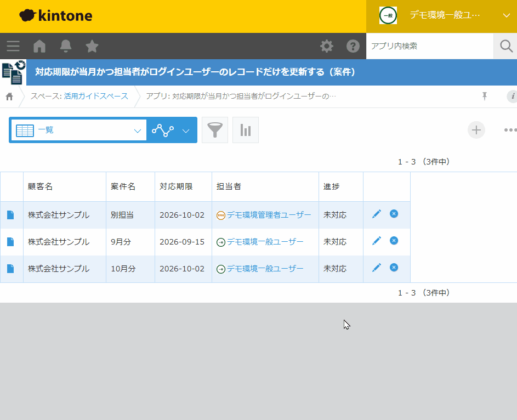The image size is (517, 420).
Task: Delete the 別担当 record
Action: (x=394, y=214)
